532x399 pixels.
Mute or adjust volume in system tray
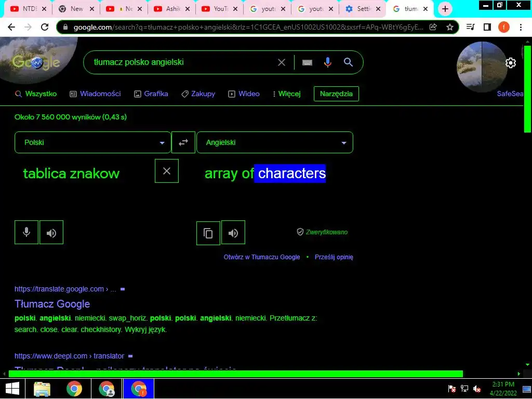[477, 389]
